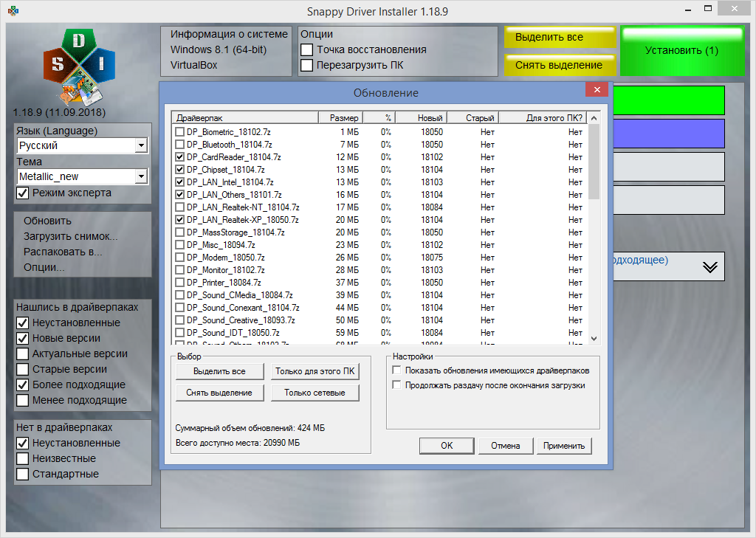This screenshot has width=756, height=538.
Task: Toggle Более подходящие filter
Action: (23, 384)
